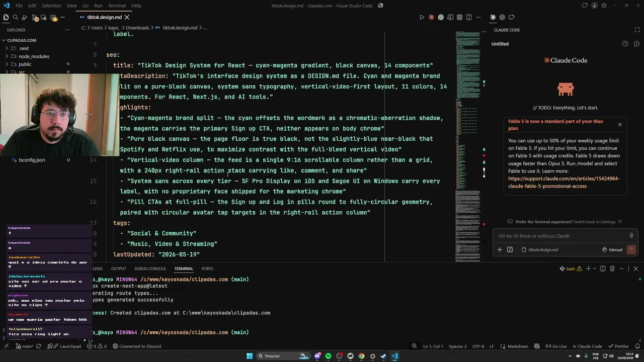This screenshot has height=362, width=644.
Task: Dismiss the Prefer the Terminal experience hint
Action: click(x=620, y=222)
